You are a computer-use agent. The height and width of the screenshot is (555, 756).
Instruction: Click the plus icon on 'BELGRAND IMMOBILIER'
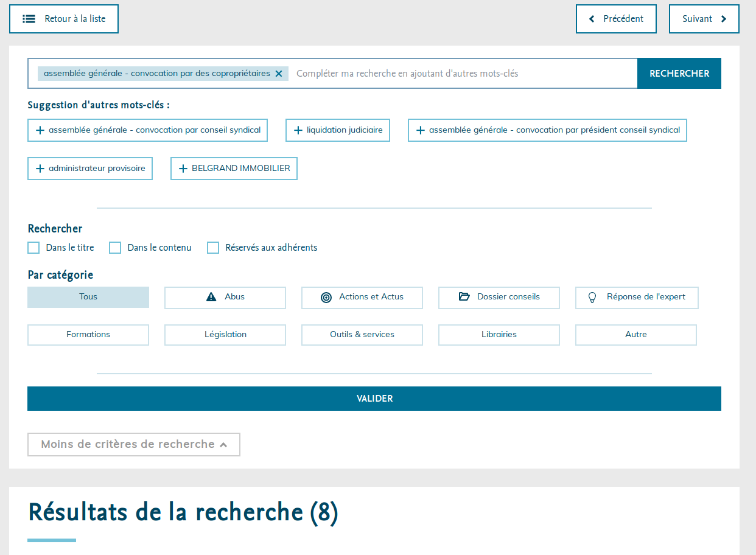[183, 169]
